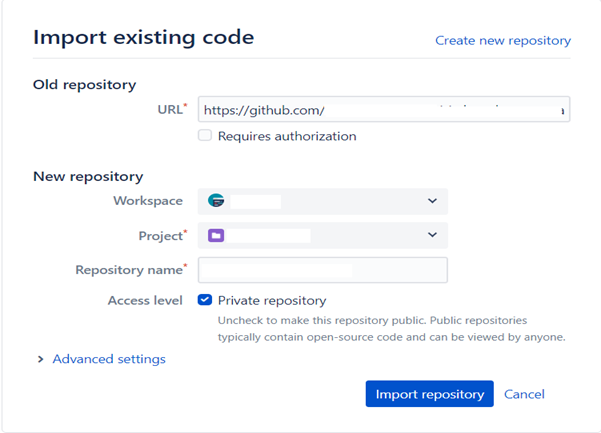This screenshot has height=433, width=601.
Task: Click the Import existing code heading
Action: click(144, 38)
